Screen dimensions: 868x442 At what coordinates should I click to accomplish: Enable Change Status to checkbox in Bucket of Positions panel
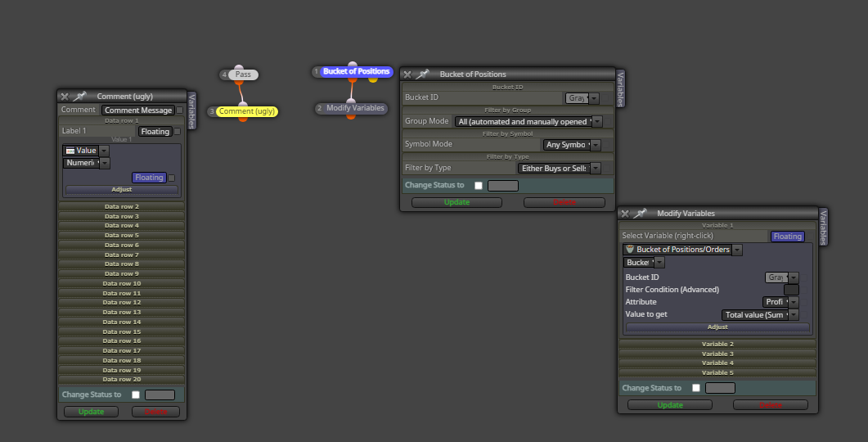click(479, 186)
